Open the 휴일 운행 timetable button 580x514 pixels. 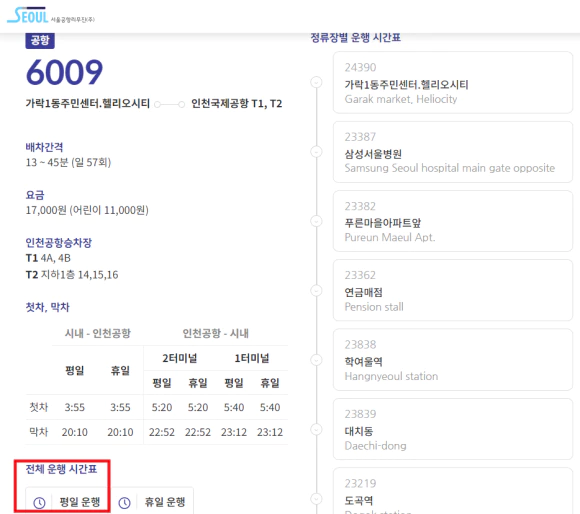point(152,501)
